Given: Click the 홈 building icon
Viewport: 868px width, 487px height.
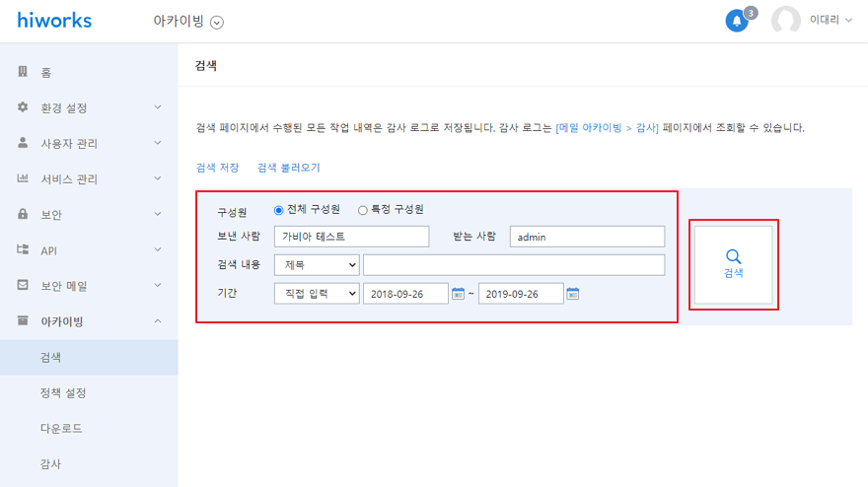Looking at the screenshot, I should 23,71.
